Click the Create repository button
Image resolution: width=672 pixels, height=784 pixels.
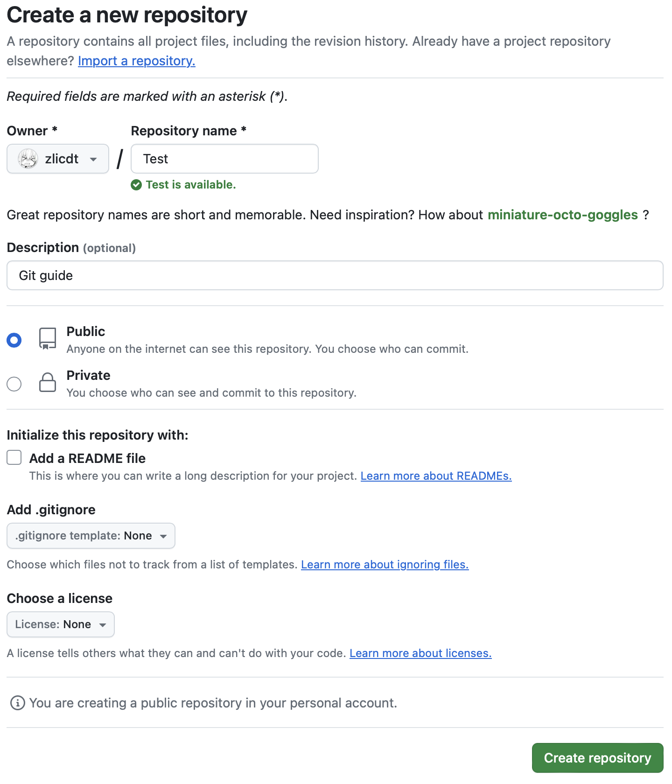[x=597, y=758]
